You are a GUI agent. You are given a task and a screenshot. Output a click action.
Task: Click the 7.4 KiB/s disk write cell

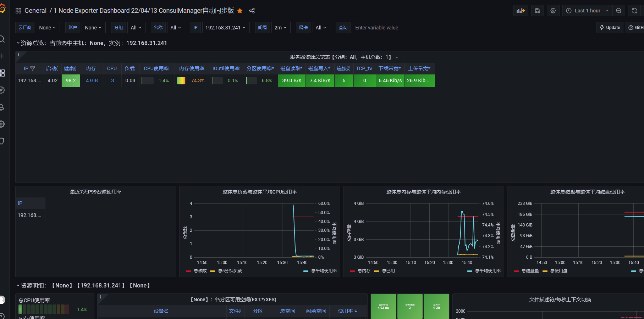(x=320, y=80)
